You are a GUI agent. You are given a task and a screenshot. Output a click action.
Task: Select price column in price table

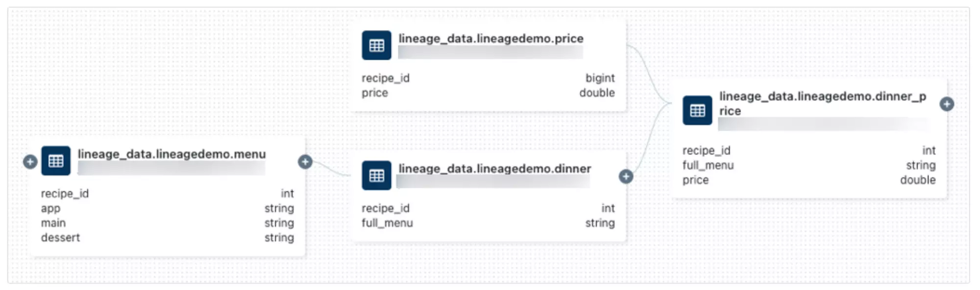tap(488, 93)
